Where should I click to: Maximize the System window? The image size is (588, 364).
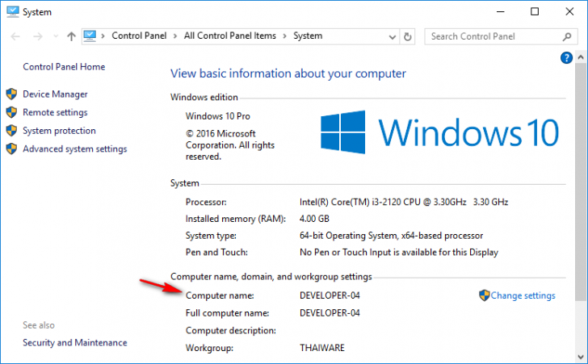point(535,11)
